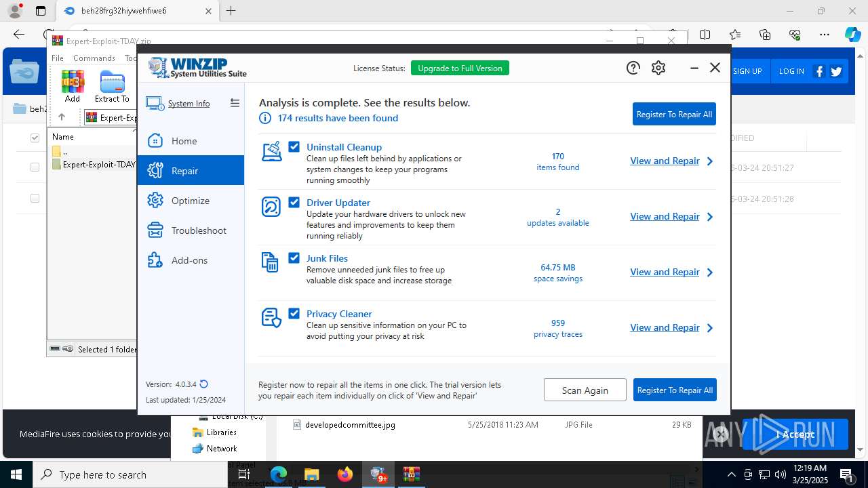The width and height of the screenshot is (868, 488).
Task: Select the Repair sidebar tab
Action: click(x=191, y=171)
